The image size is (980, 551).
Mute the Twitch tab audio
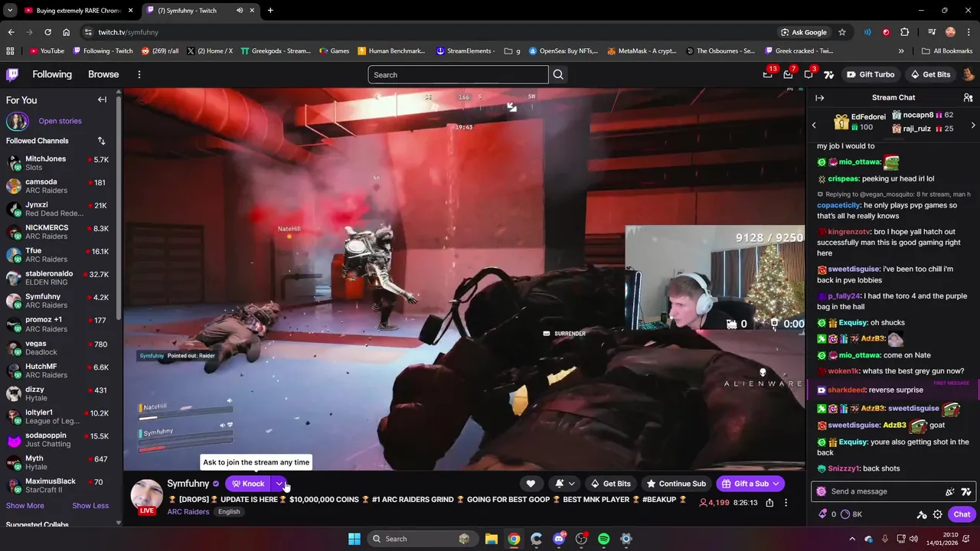[240, 11]
